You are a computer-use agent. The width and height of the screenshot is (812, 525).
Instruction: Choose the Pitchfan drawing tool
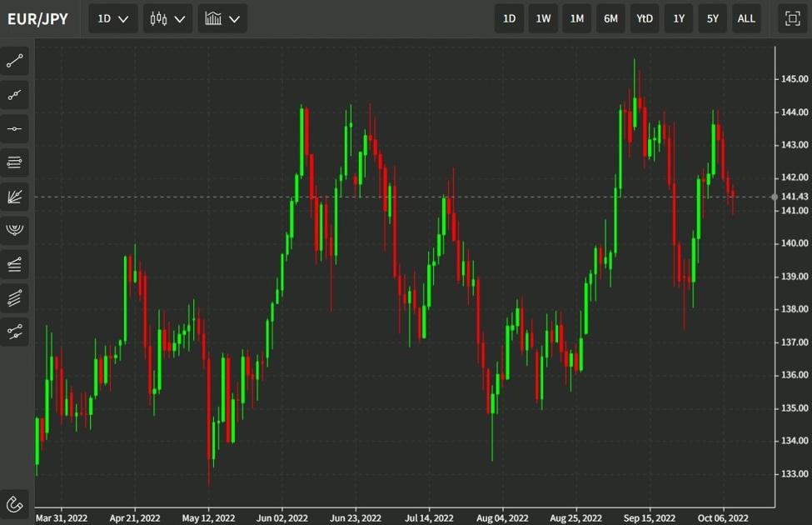(14, 264)
